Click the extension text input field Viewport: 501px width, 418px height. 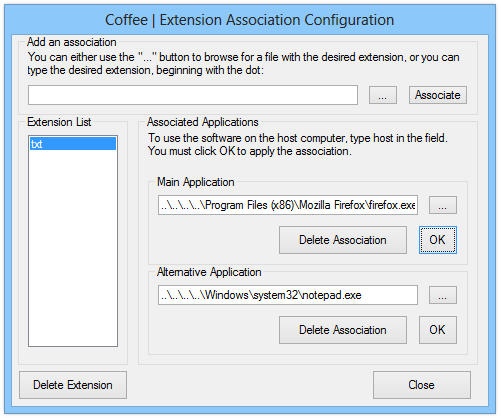point(193,95)
